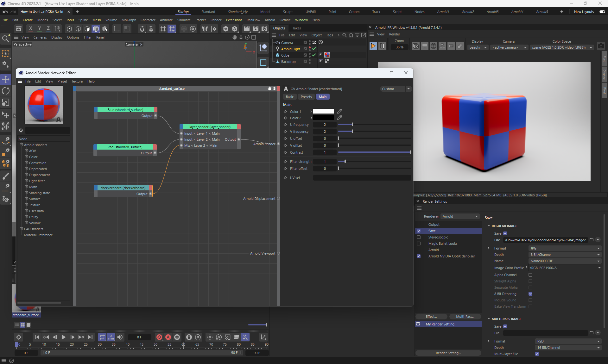The image size is (608, 364).
Task: Click record active objects keyframe button
Action: point(159,337)
